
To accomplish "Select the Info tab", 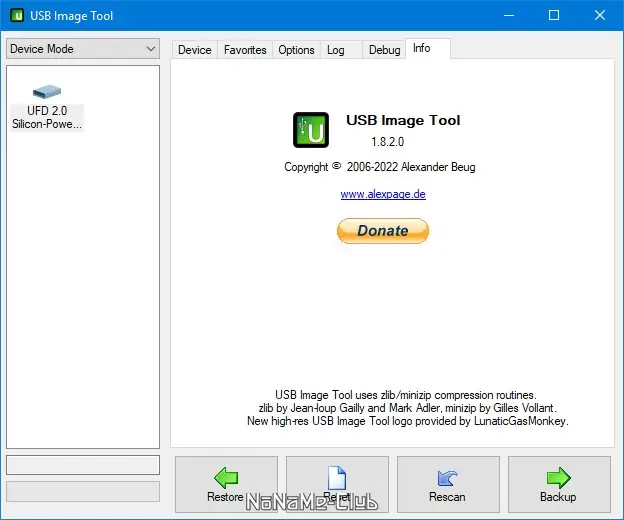I will tap(428, 49).
